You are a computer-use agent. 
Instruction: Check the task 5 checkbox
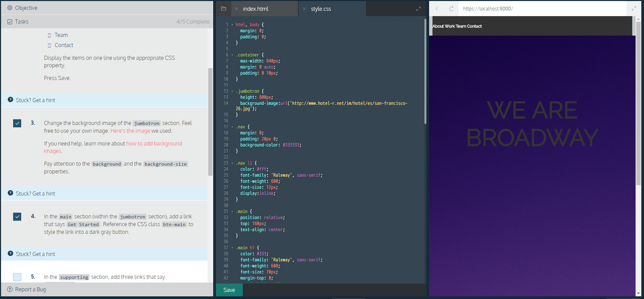click(17, 277)
